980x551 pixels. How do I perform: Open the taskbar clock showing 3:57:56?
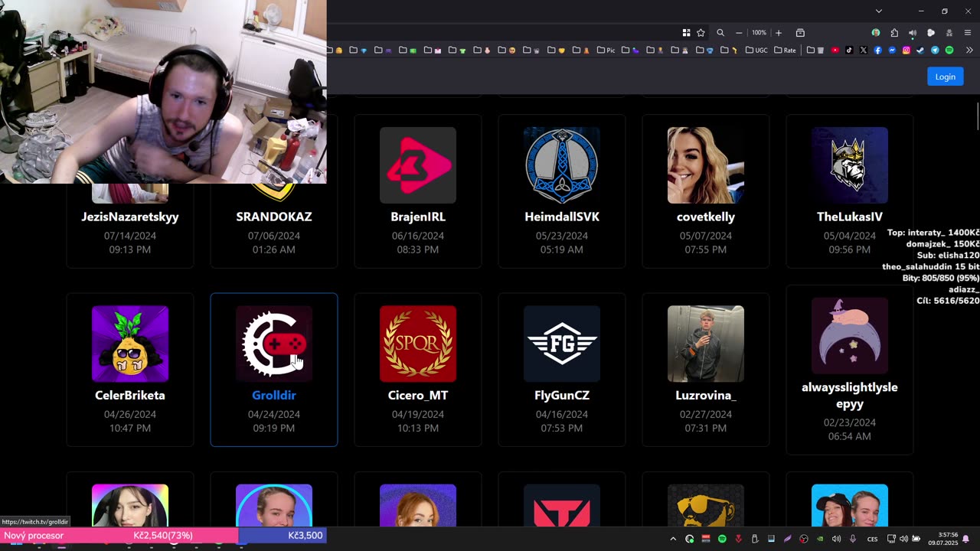coord(943,539)
